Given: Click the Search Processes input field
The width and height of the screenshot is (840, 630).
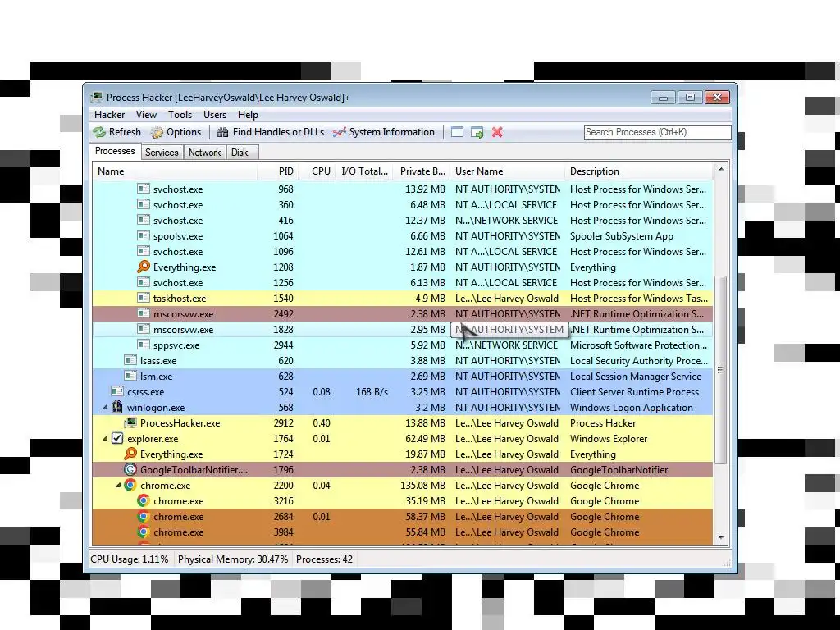Looking at the screenshot, I should (x=657, y=132).
